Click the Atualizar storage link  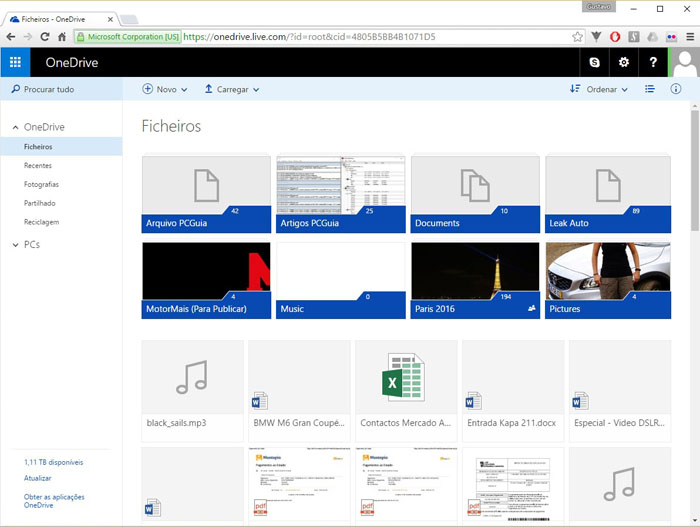point(38,478)
